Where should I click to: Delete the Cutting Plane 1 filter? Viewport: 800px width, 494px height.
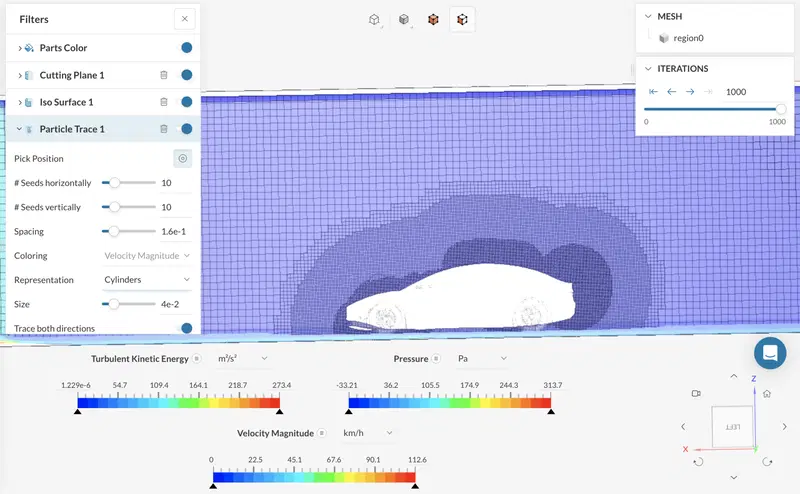[x=164, y=75]
